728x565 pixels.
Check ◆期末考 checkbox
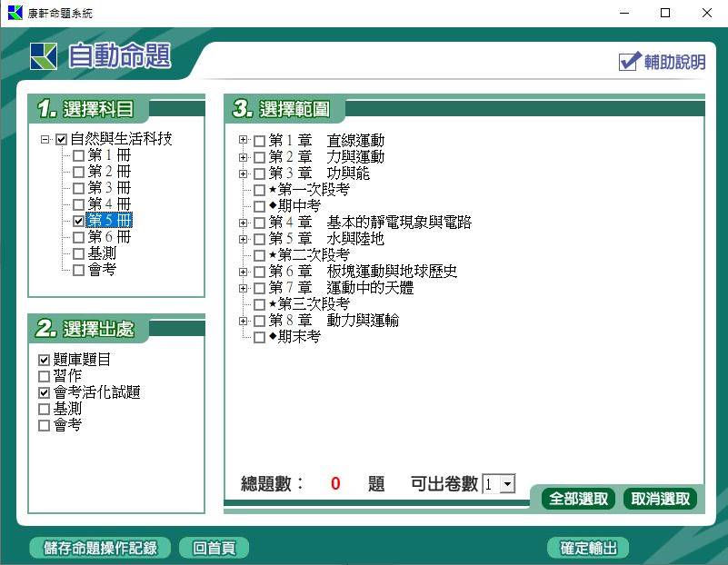tap(260, 337)
